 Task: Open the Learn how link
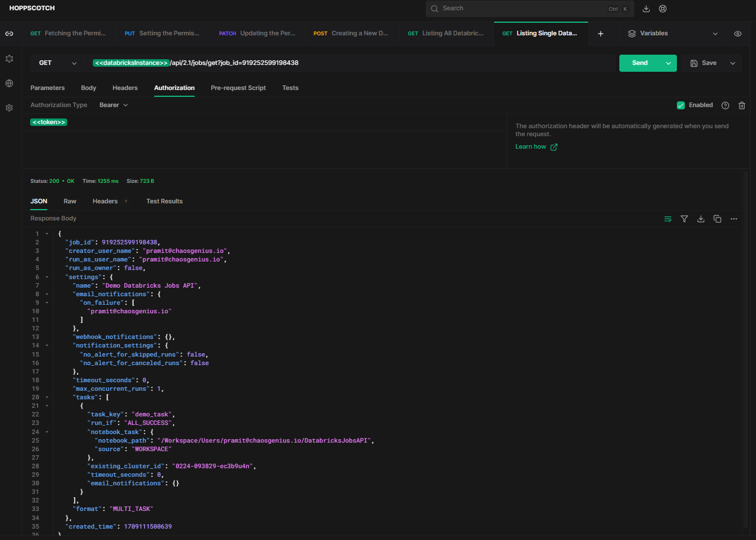click(532, 146)
